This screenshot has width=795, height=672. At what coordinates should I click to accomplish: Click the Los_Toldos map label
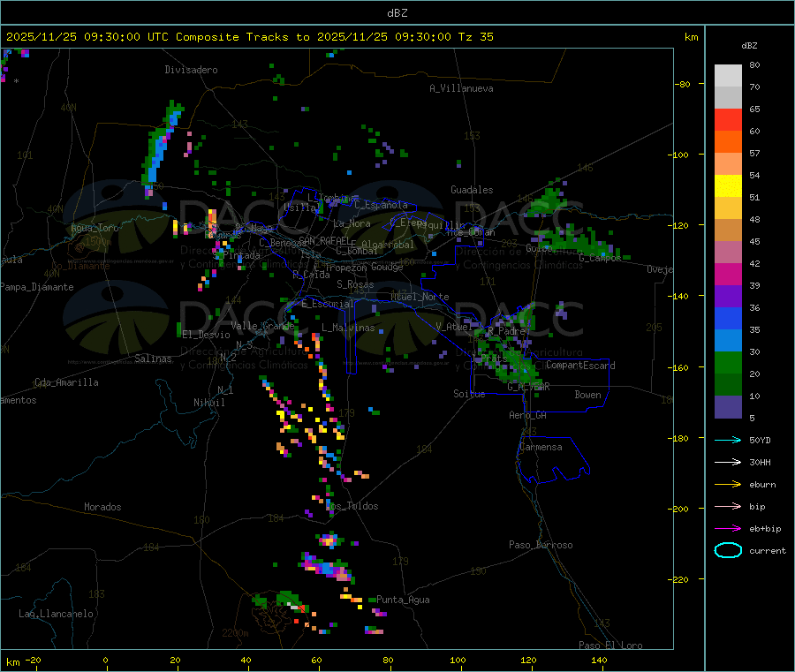(352, 506)
